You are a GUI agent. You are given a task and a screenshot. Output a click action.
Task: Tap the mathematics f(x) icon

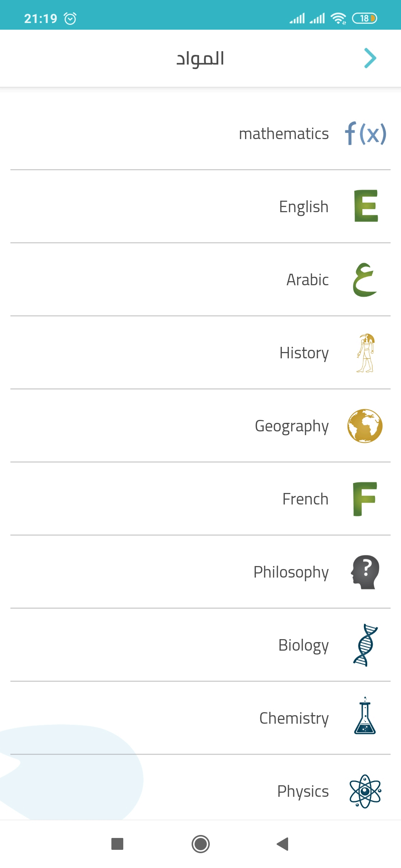click(365, 134)
